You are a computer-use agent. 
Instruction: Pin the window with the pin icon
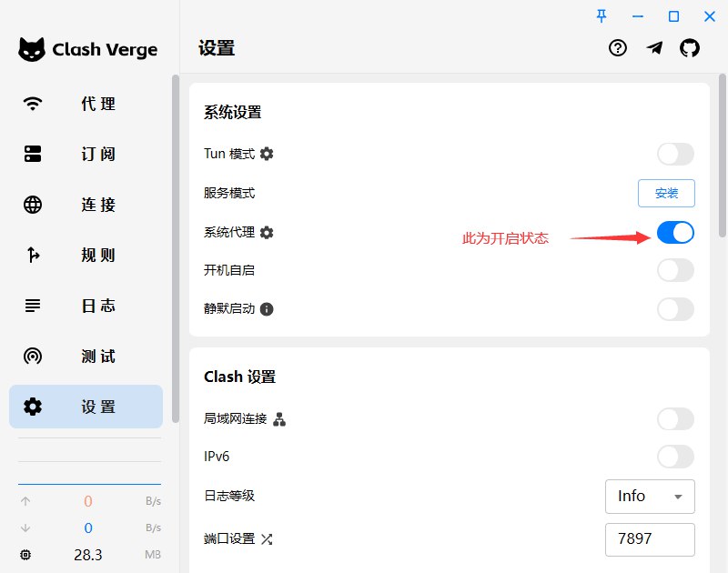pos(602,15)
